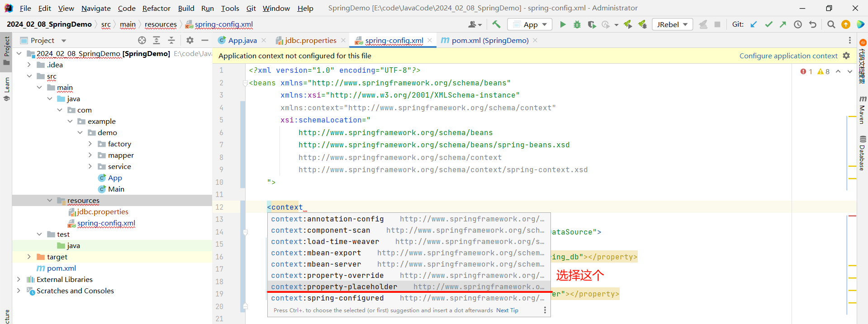The image size is (868, 324).
Task: Click the Git push green arrow
Action: (783, 24)
